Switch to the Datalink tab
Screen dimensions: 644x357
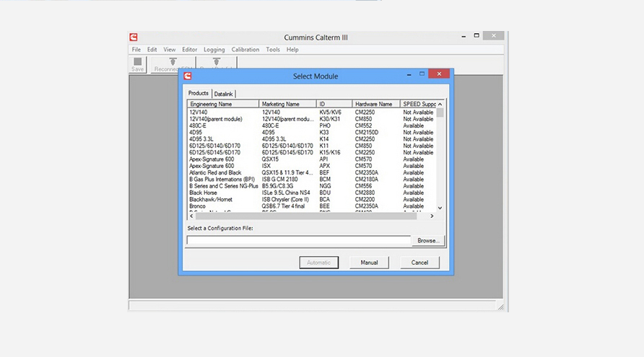click(x=224, y=94)
